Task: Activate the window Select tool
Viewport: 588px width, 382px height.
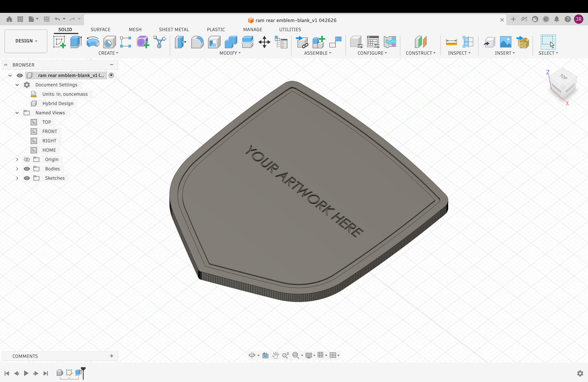Action: tap(548, 42)
